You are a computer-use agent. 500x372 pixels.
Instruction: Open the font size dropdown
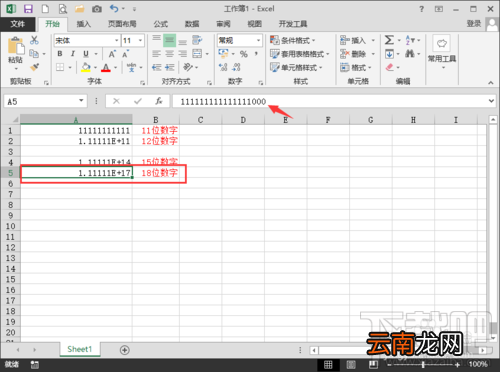click(x=141, y=40)
